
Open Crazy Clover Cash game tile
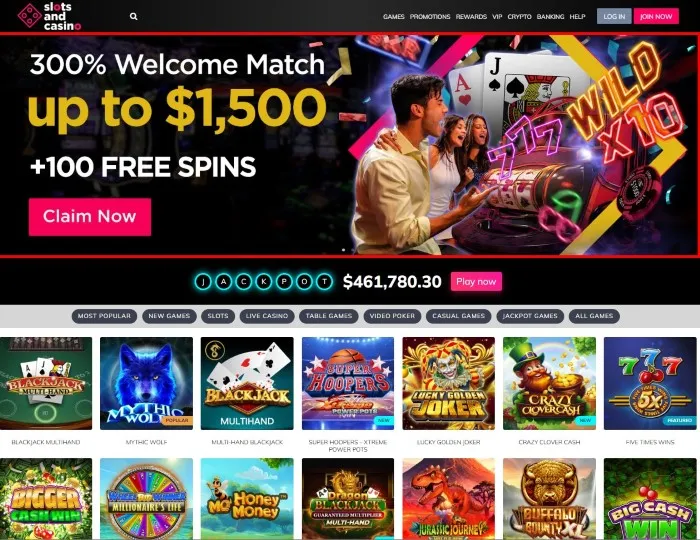click(549, 383)
